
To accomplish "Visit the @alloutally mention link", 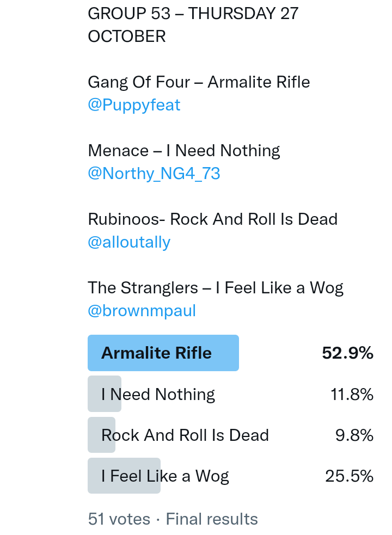I will 129,242.
